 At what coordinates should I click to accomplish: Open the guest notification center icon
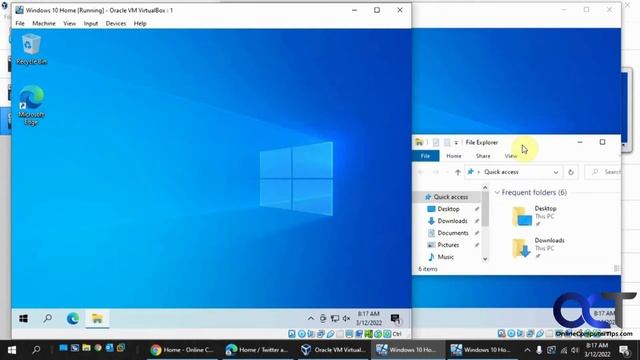coord(395,318)
